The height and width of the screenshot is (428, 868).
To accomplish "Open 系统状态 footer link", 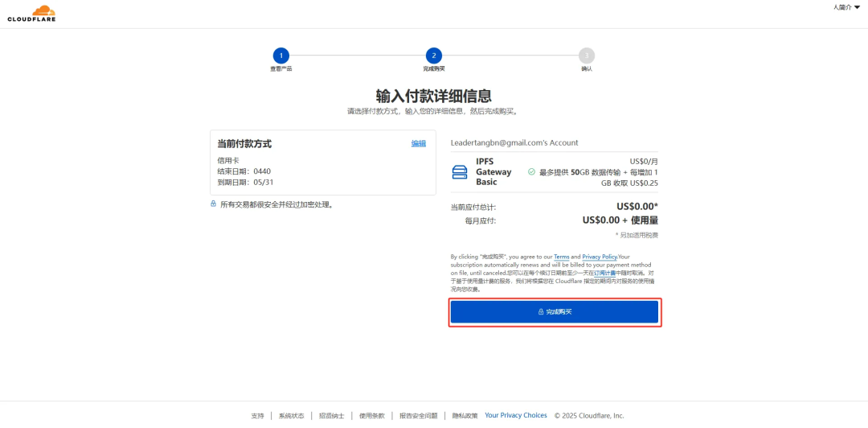I will (x=291, y=416).
